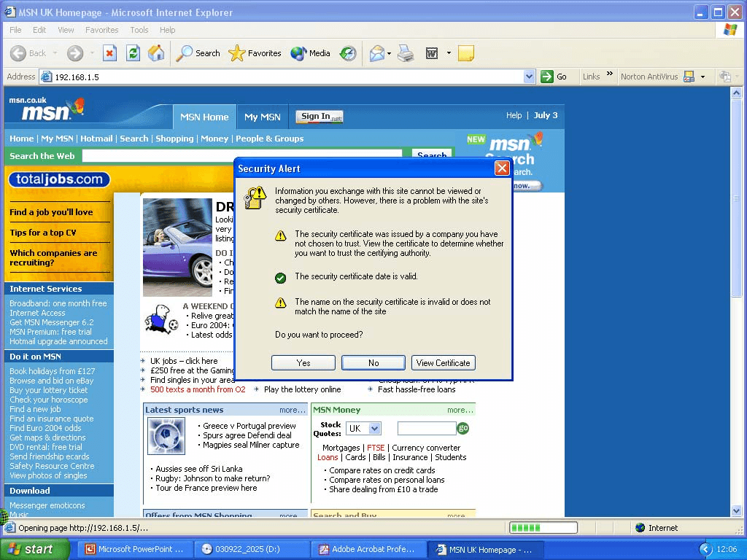Click the Norton AntiVirus icon

689,77
